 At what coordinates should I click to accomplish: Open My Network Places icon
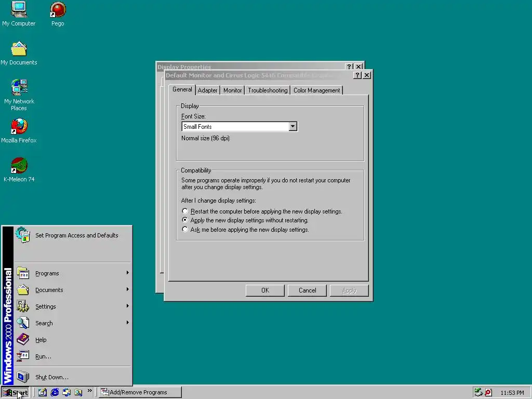(19, 87)
